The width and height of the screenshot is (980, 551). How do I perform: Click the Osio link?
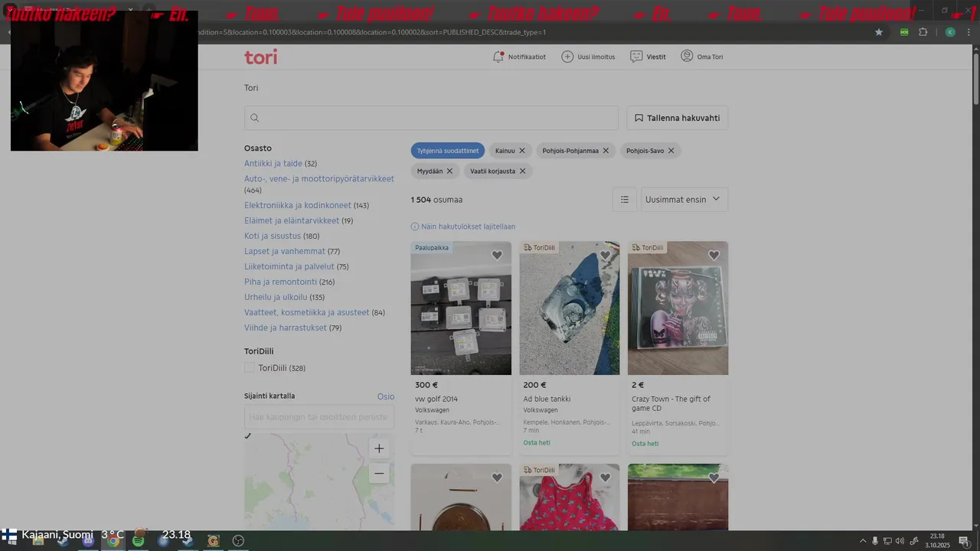tap(386, 396)
